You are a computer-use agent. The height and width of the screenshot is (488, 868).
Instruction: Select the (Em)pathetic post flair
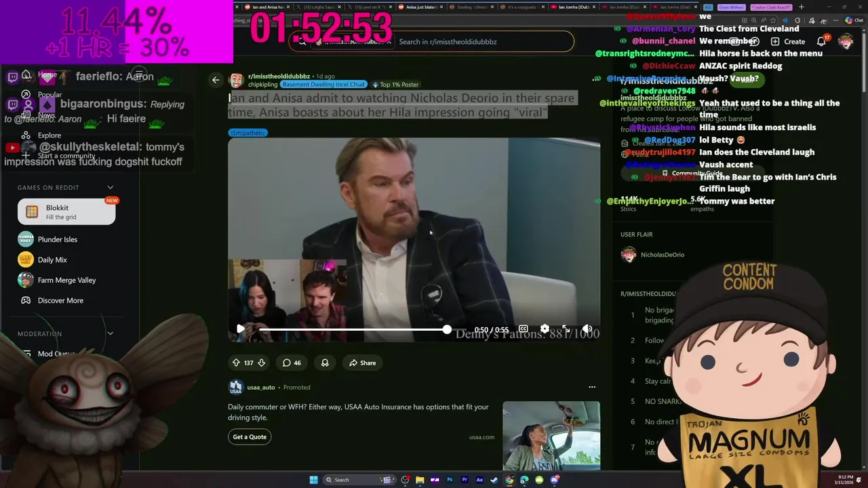coord(248,133)
